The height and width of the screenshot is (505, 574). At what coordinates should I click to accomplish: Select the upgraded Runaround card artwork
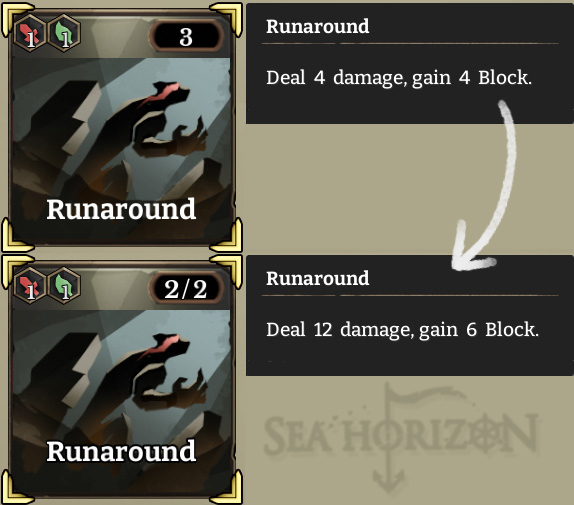(x=121, y=397)
